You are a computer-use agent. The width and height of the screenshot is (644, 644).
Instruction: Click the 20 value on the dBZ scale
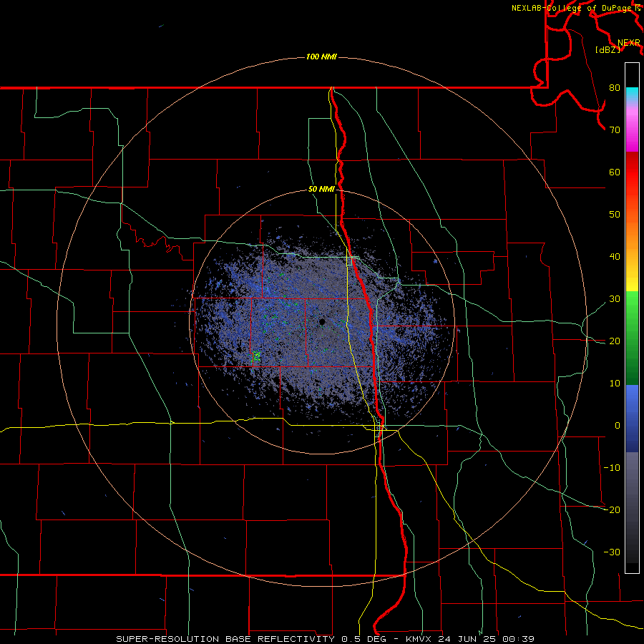click(x=615, y=341)
